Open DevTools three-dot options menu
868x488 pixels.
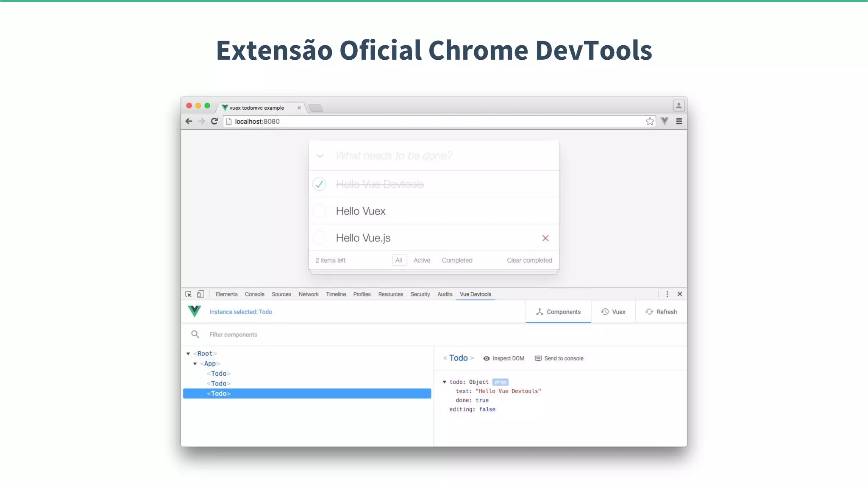[667, 294]
